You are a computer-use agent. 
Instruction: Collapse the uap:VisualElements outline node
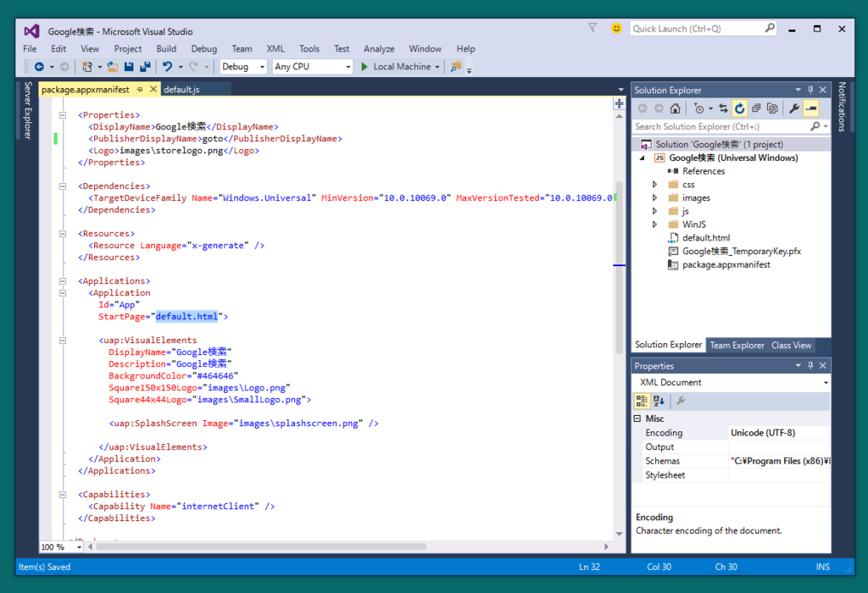(x=63, y=341)
